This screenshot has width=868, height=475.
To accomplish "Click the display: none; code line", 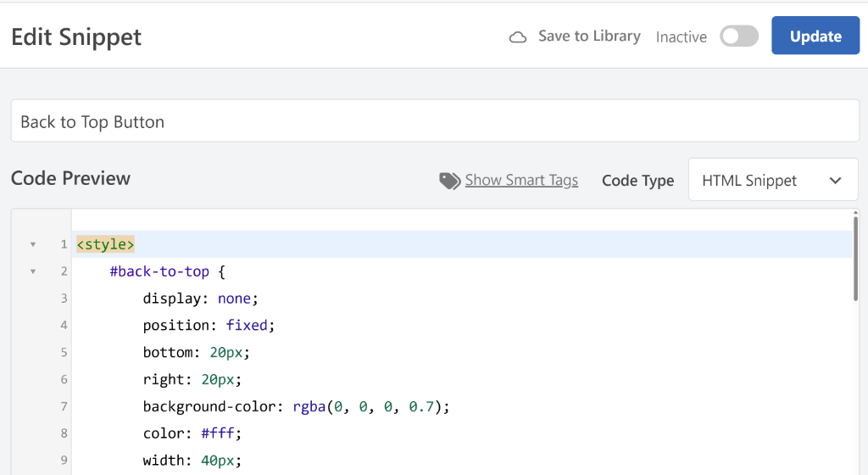I will (x=200, y=299).
